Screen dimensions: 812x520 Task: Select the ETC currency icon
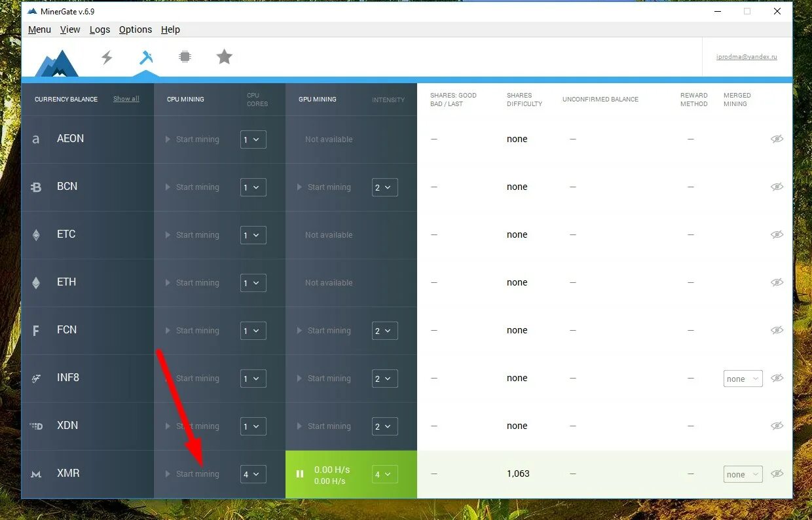(x=36, y=235)
